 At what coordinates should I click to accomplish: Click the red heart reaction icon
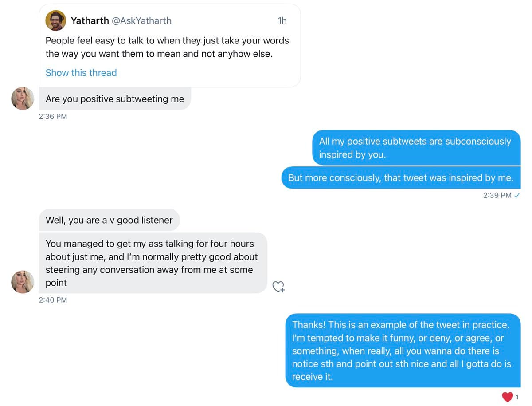click(x=507, y=397)
